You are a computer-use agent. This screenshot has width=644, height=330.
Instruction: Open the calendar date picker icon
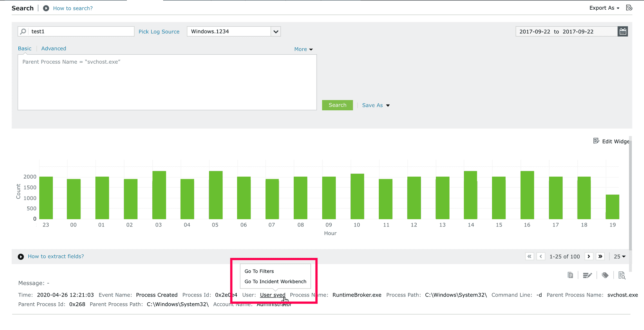[x=623, y=32]
